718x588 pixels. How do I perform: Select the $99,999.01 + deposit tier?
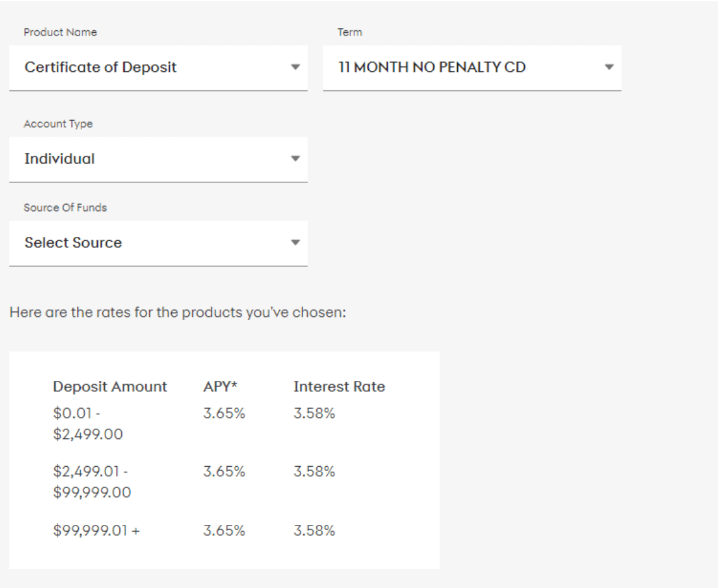point(97,531)
